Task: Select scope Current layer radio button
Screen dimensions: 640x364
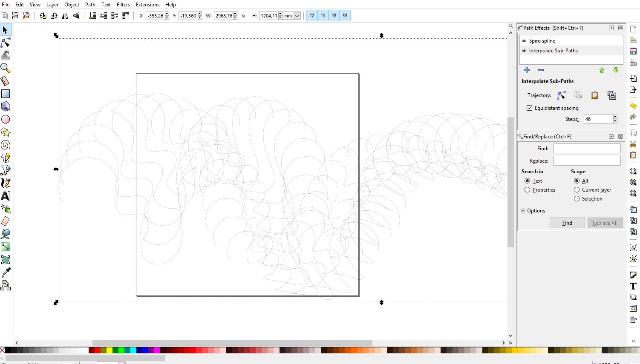Action: [x=577, y=190]
